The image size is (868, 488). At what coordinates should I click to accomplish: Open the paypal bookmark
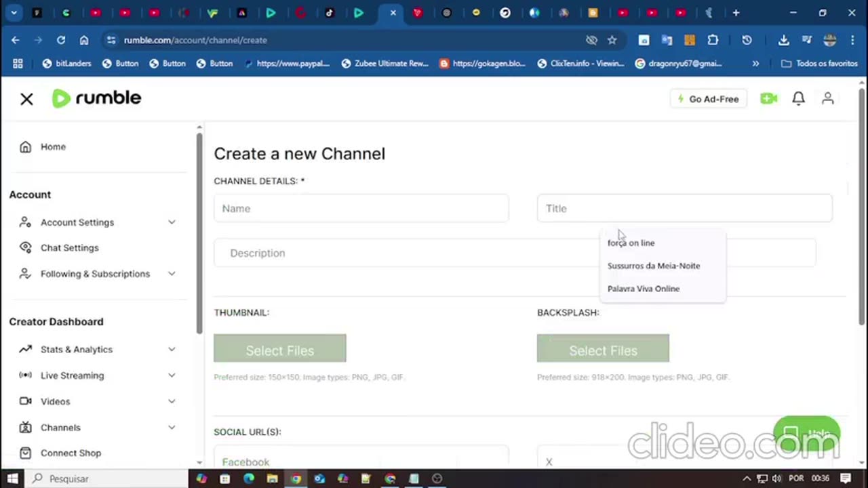point(286,64)
